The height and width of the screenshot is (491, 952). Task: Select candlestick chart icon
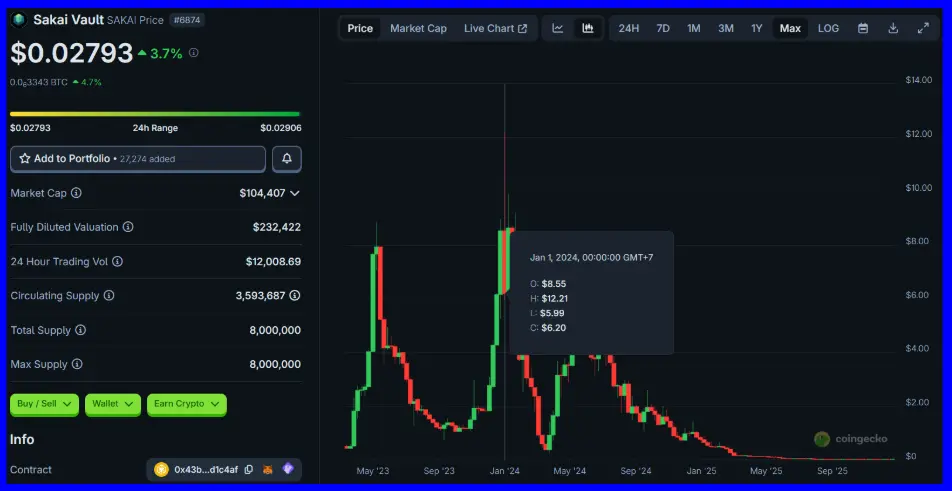588,28
